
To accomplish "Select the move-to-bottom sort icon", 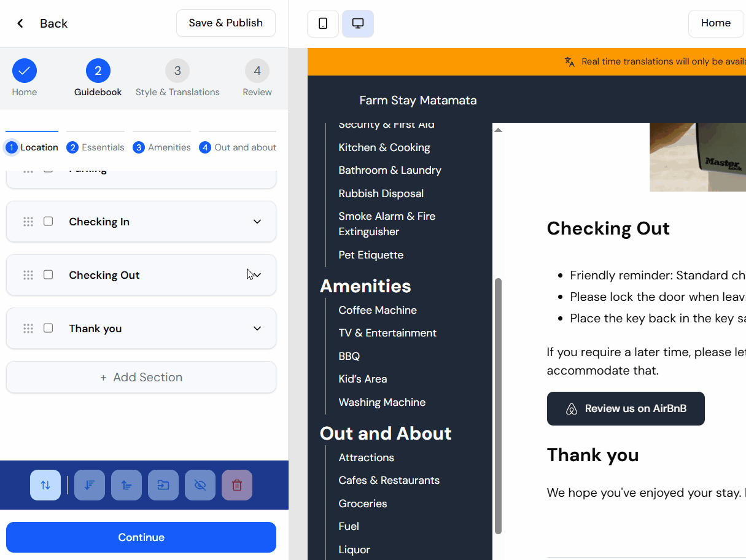I will pyautogui.click(x=89, y=484).
